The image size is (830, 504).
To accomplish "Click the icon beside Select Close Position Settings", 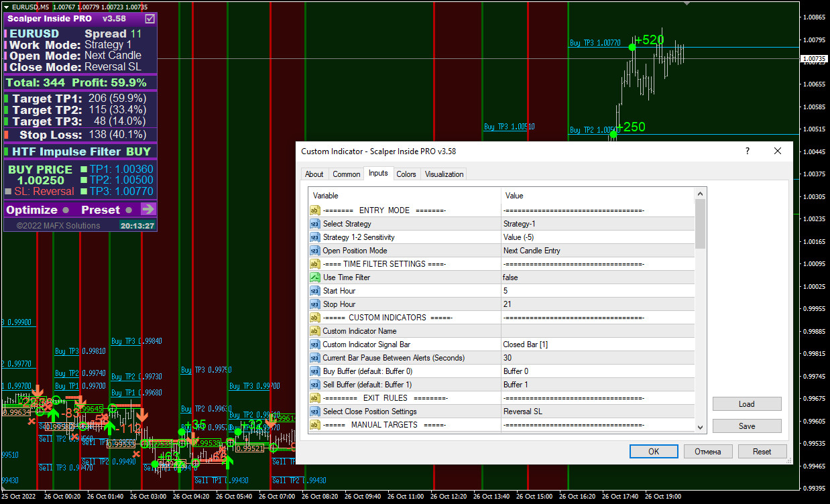I will click(314, 412).
